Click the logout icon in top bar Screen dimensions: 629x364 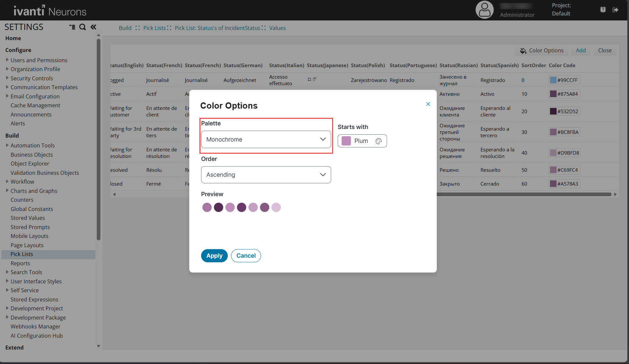coord(615,10)
